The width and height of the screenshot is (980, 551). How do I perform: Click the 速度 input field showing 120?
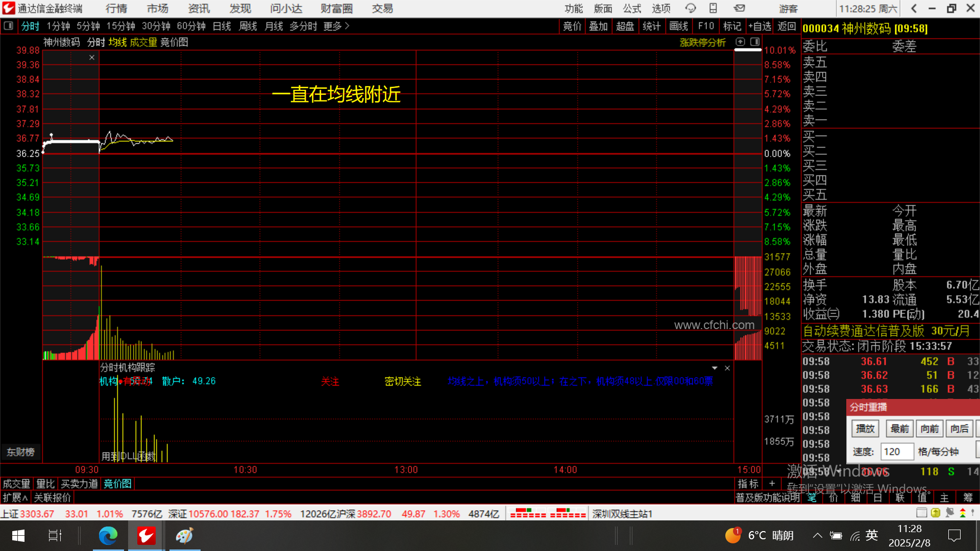896,452
